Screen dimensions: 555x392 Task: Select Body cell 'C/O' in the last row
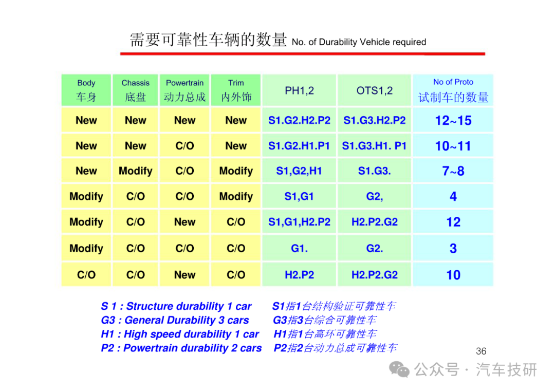pyautogui.click(x=86, y=275)
